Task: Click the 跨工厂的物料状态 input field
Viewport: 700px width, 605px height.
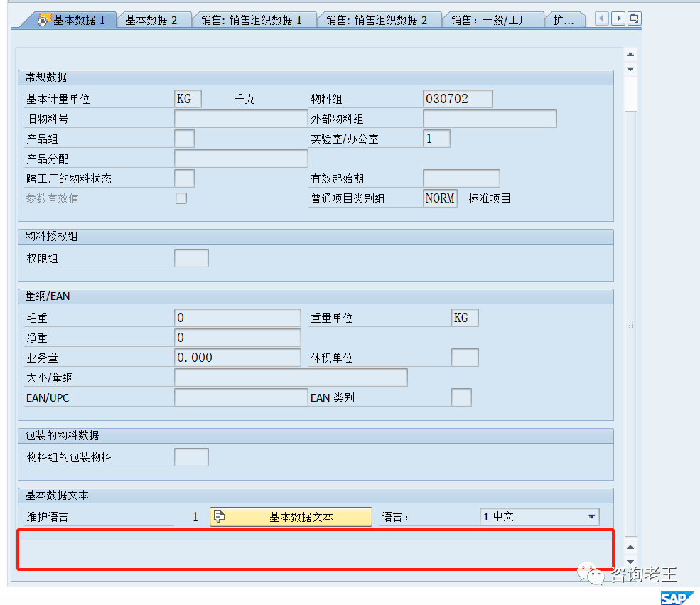Action: [184, 178]
